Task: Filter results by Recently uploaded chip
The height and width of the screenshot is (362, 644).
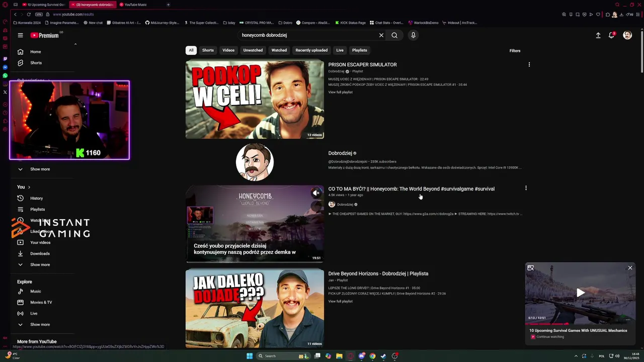Action: point(311,50)
